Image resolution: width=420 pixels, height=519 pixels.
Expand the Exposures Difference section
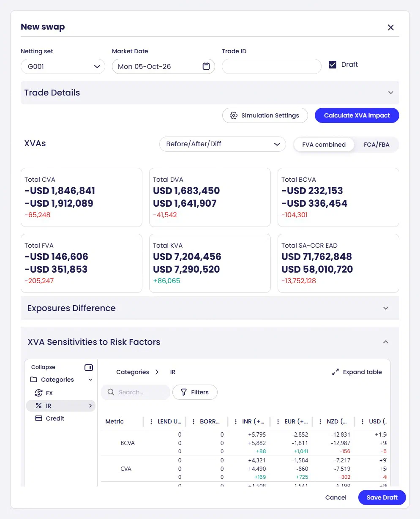[210, 308]
